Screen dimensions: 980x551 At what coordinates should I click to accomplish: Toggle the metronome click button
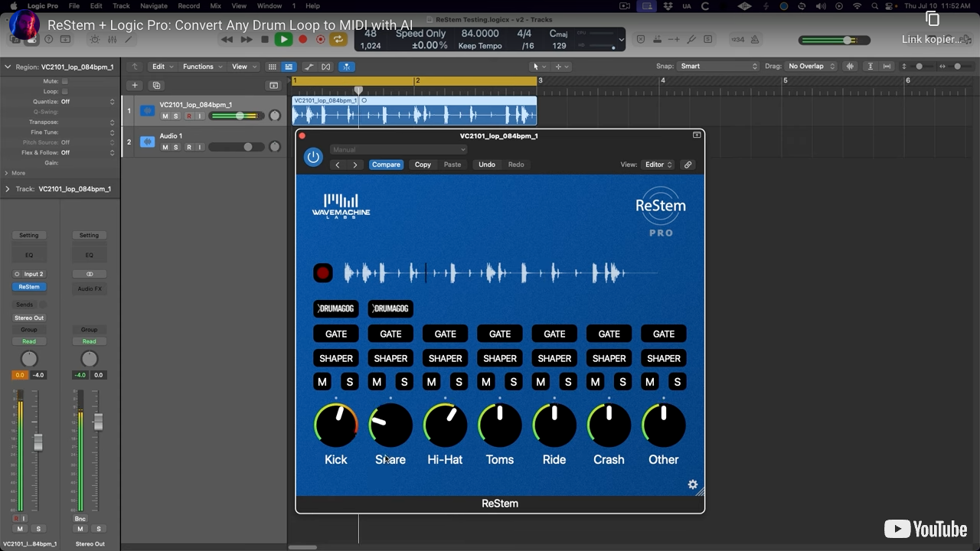pos(755,39)
